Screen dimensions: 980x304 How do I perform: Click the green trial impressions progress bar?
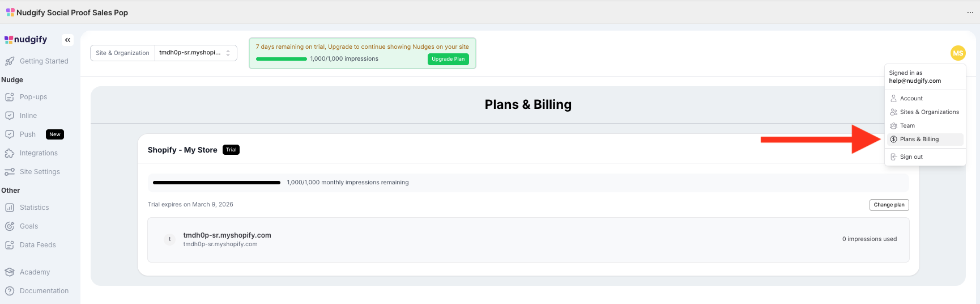tap(282, 59)
